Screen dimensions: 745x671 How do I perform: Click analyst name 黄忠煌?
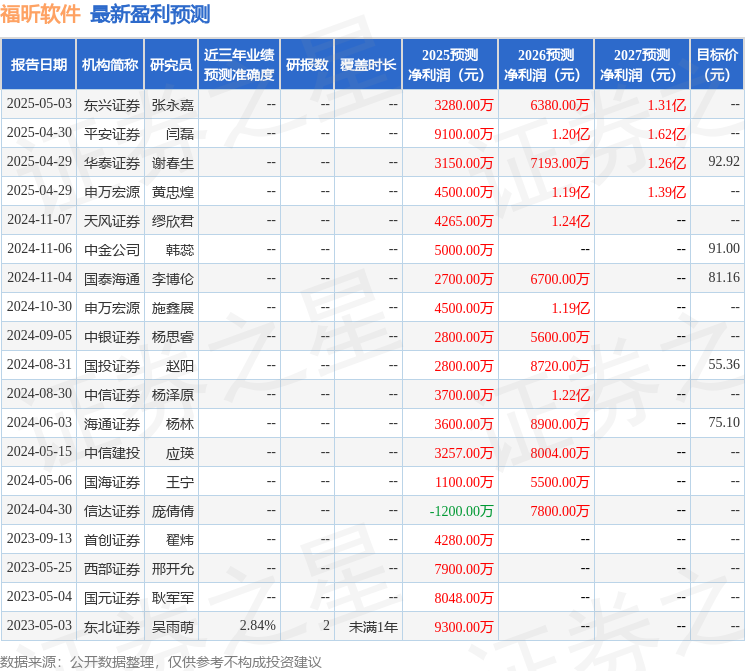[173, 192]
